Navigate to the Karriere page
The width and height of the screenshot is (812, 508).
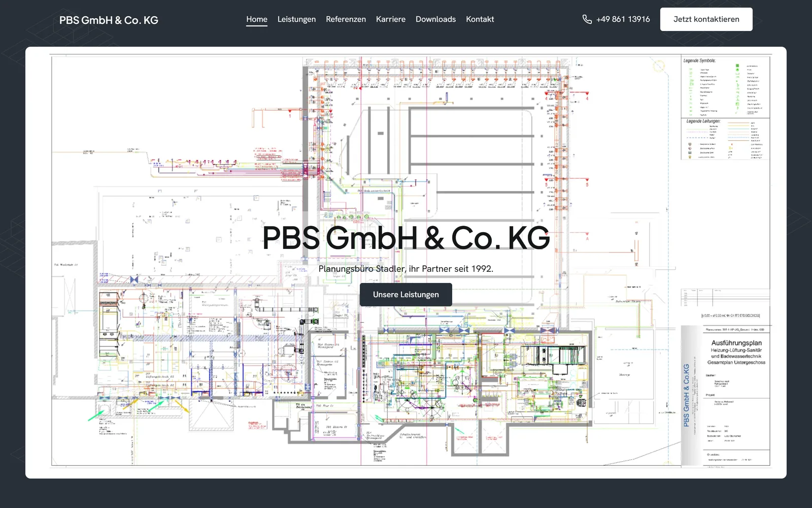(x=391, y=19)
